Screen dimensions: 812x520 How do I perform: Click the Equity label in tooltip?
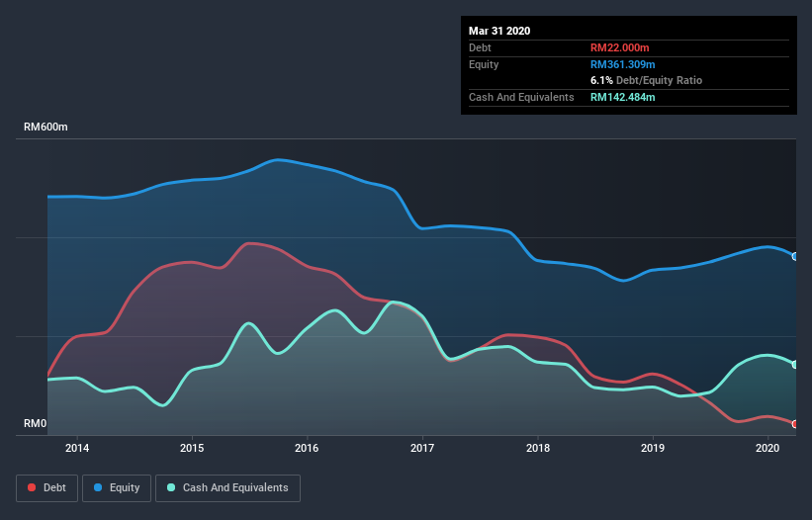pos(484,64)
